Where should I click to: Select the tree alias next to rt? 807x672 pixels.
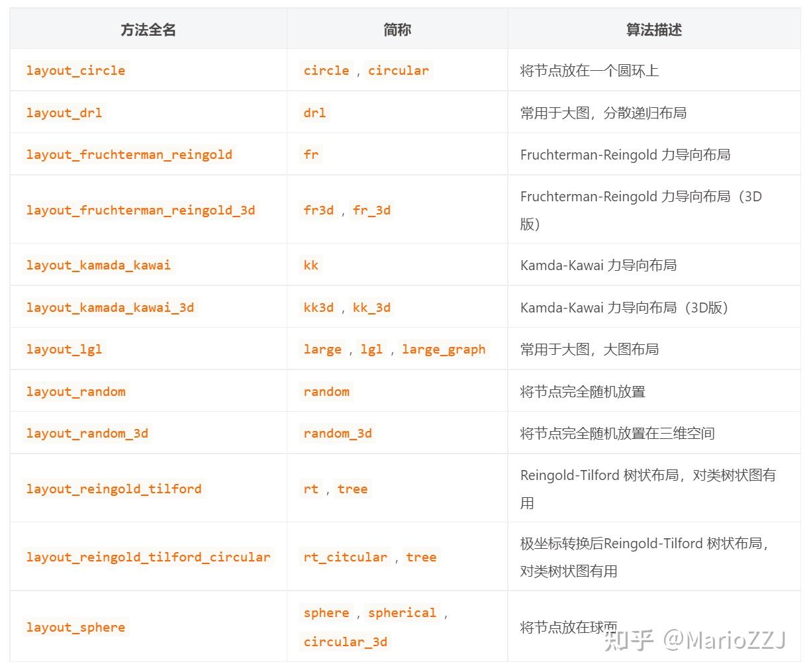point(352,489)
